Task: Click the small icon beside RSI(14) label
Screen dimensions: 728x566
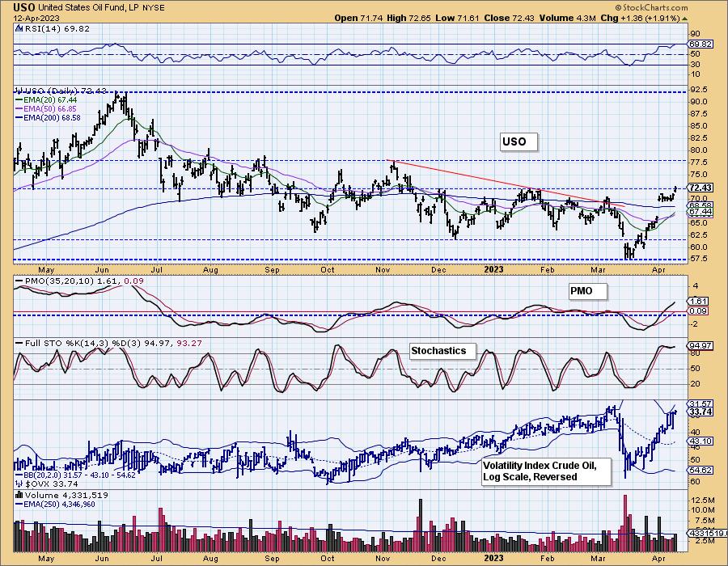Action: click(x=19, y=29)
